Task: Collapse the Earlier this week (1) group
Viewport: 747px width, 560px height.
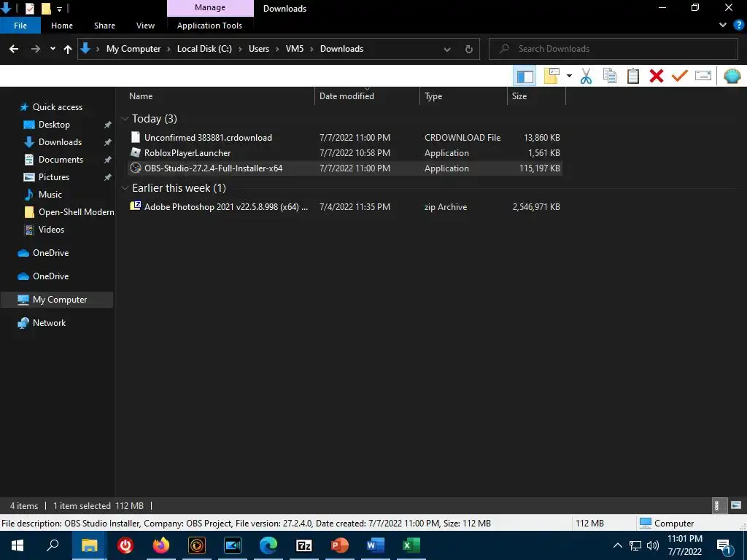Action: pos(125,188)
